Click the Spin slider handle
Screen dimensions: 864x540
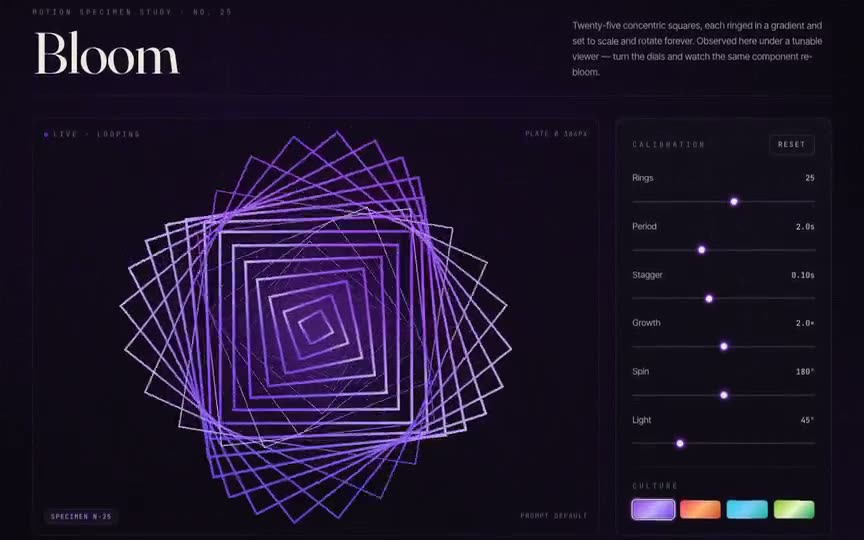pos(724,395)
